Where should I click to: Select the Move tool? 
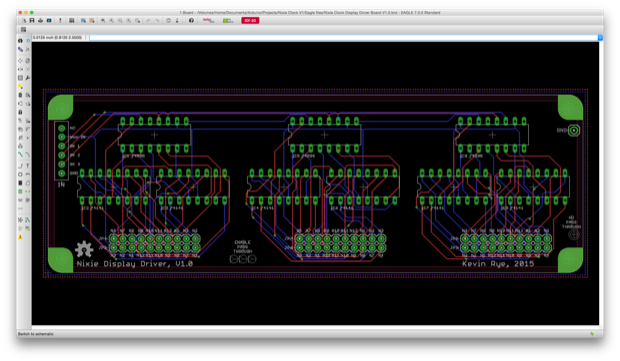pos(20,61)
